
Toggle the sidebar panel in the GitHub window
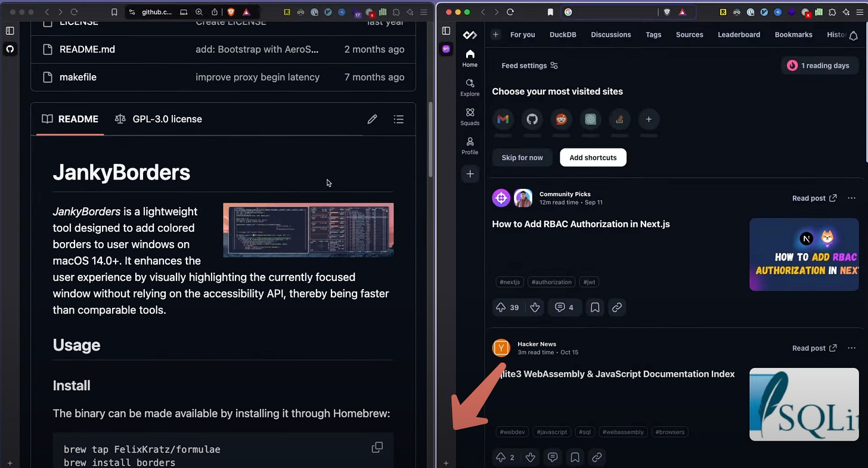10,30
